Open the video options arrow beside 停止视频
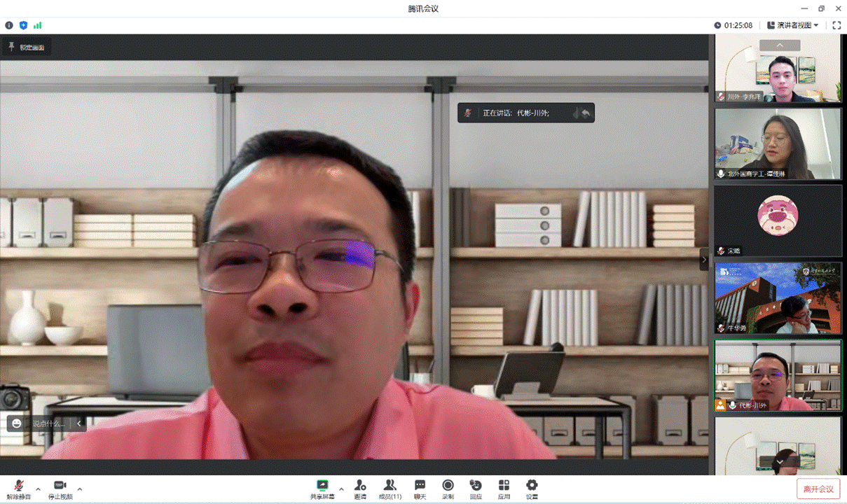Viewport: 847px width, 504px height. point(80,489)
